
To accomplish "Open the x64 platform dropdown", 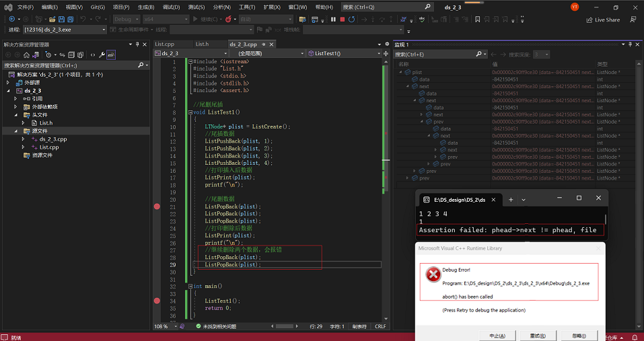I will click(166, 20).
